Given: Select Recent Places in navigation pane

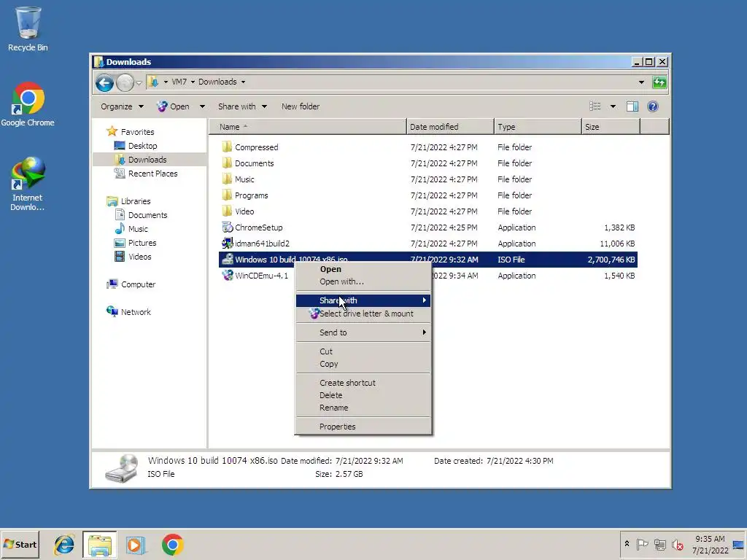Looking at the screenshot, I should [152, 174].
